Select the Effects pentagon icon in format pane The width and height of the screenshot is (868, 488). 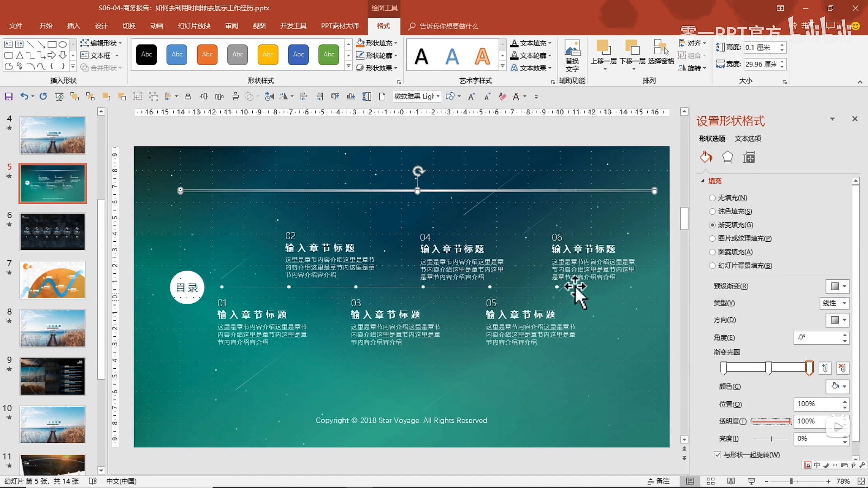pos(727,157)
